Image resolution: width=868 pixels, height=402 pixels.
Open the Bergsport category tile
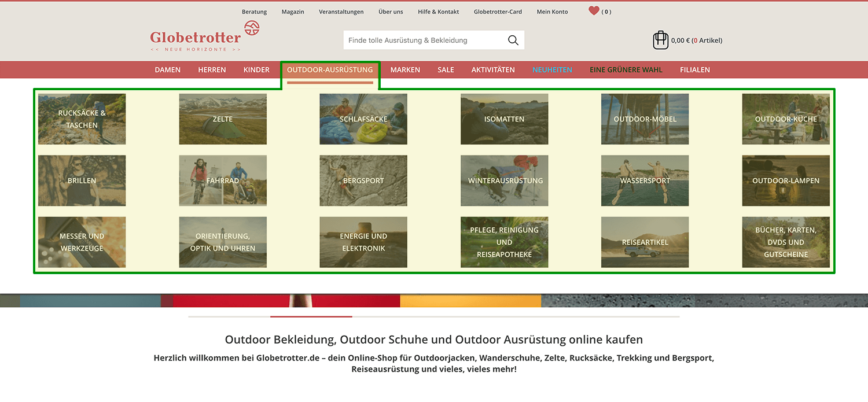pyautogui.click(x=363, y=180)
